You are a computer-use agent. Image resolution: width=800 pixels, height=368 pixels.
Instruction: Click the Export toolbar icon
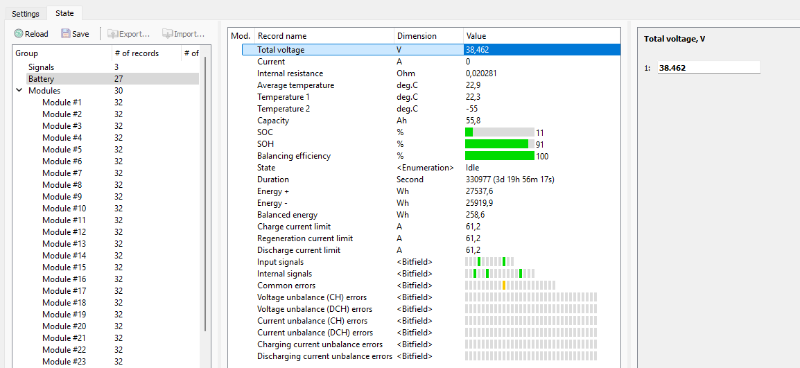pos(112,34)
